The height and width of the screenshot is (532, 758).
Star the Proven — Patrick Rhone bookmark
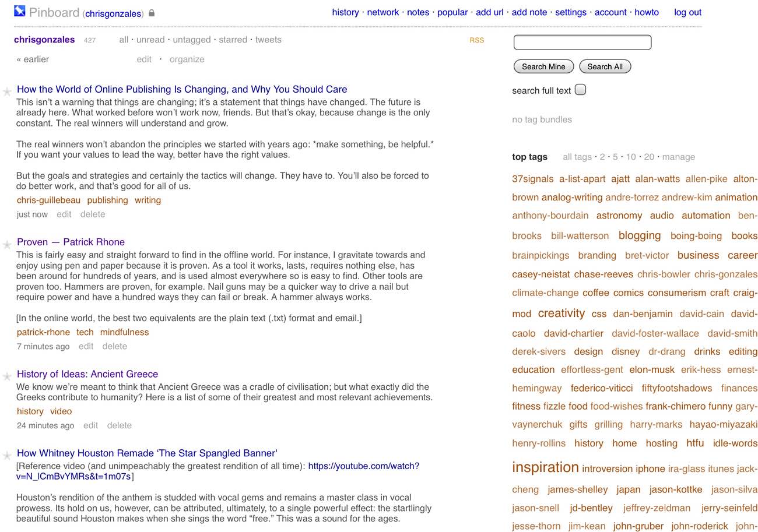pos(7,244)
